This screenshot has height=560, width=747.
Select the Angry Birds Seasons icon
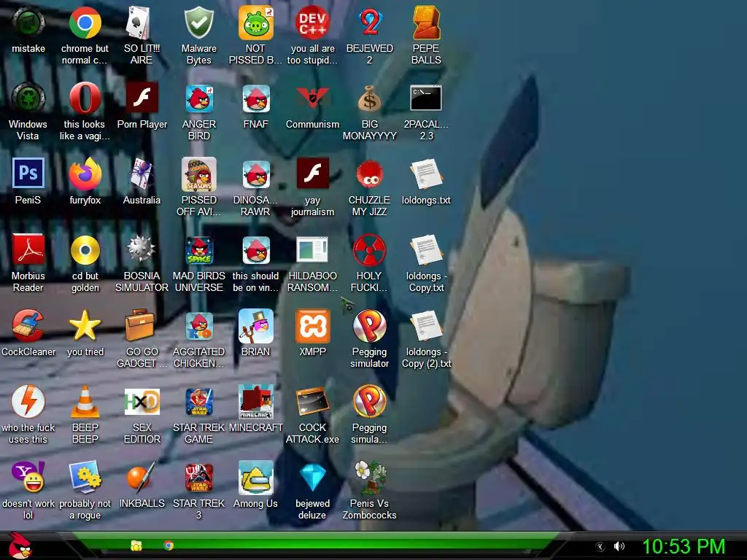[198, 174]
